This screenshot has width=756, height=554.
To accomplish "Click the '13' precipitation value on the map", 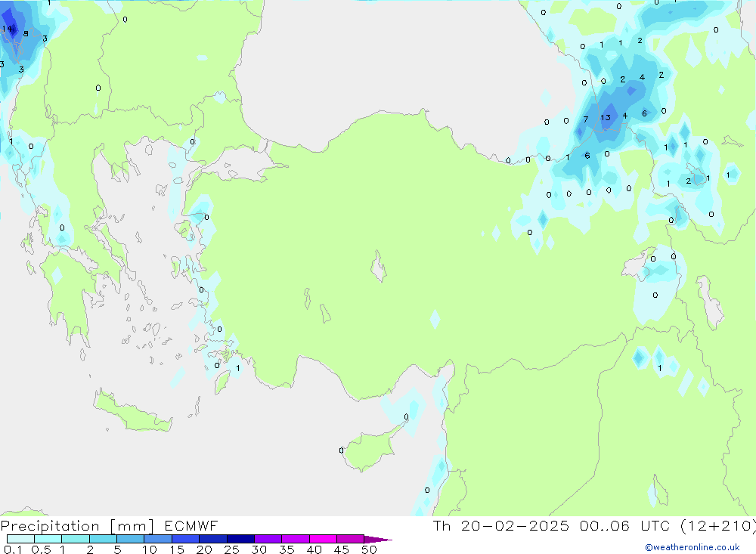I will coord(606,117).
